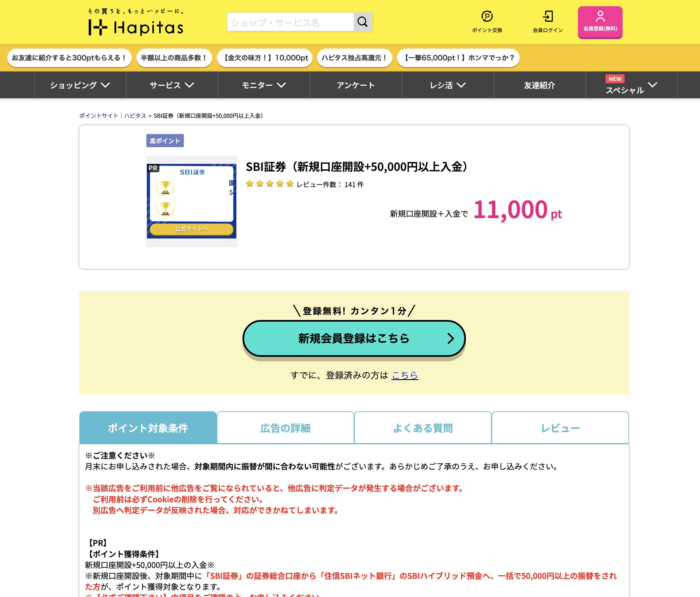Click the 高ポイント tag
This screenshot has width=700, height=597.
click(165, 140)
